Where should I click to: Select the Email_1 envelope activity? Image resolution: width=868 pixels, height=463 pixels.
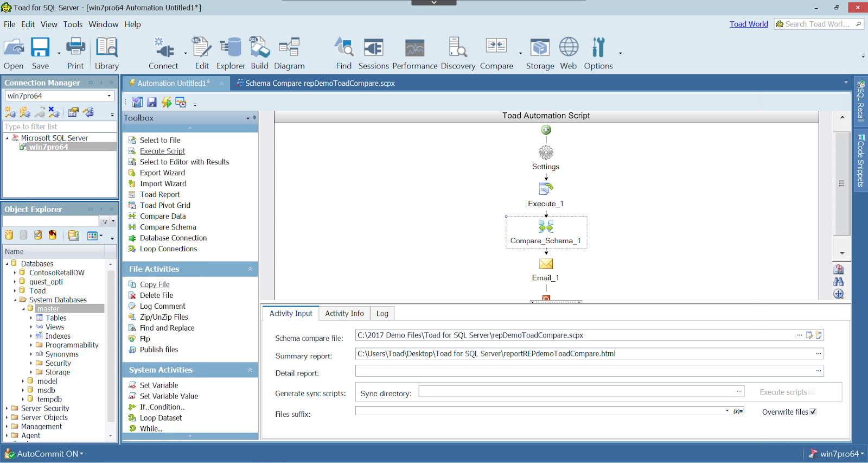click(546, 264)
